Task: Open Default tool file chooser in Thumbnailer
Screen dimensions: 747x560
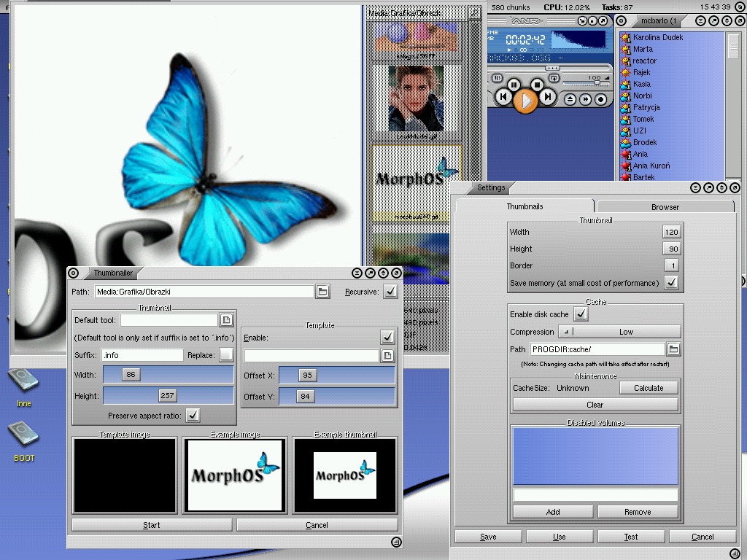Action: (x=226, y=320)
